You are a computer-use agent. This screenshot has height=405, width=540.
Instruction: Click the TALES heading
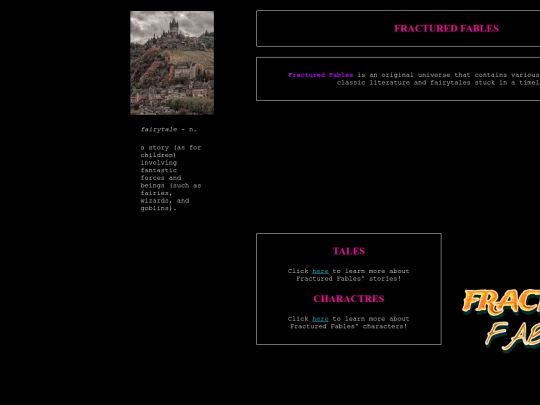349,251
